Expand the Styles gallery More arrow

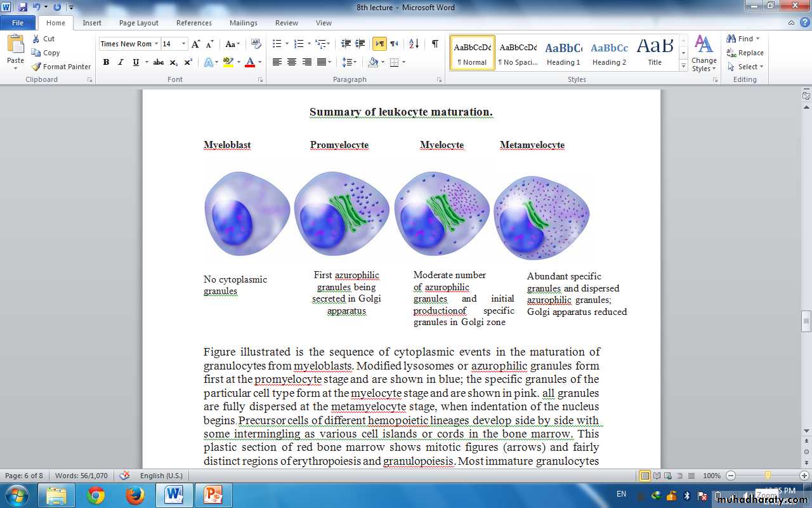pos(683,66)
